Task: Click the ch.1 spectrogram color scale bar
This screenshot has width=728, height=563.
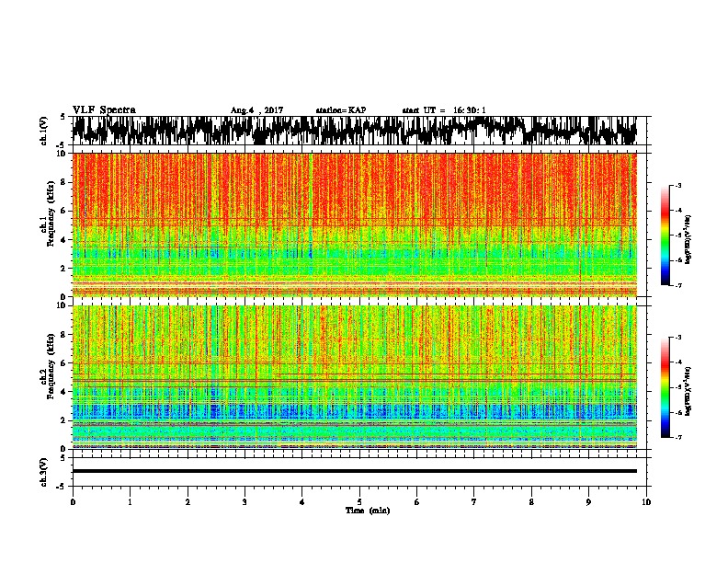Action: click(665, 236)
